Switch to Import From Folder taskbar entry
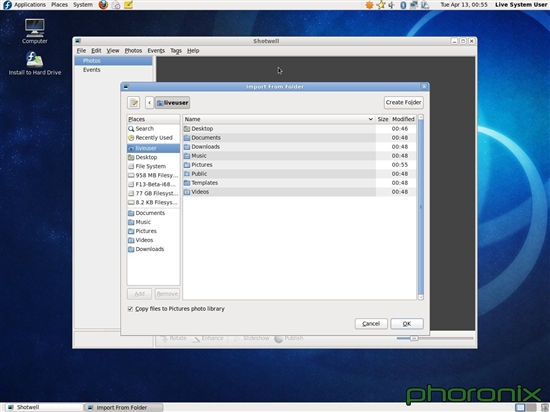 pyautogui.click(x=124, y=407)
